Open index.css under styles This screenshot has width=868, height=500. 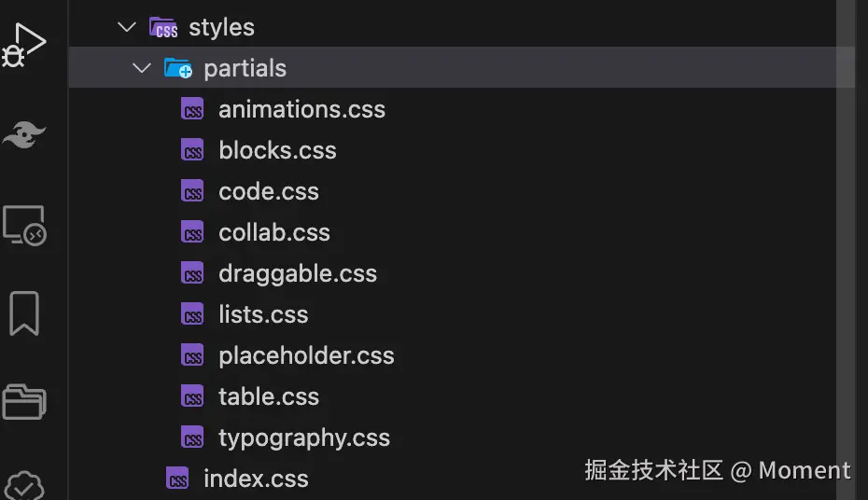(x=256, y=479)
